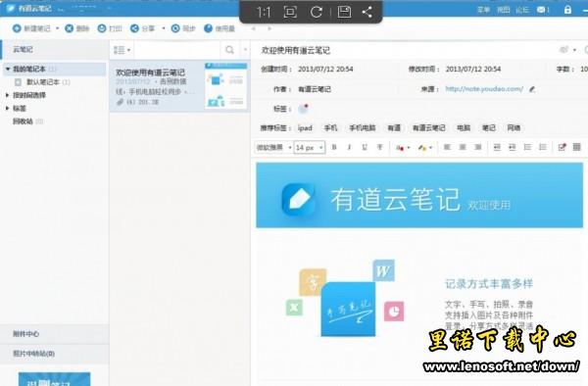This screenshot has width=588, height=386.
Task: Apply yellow highlight color button
Action: point(422,148)
